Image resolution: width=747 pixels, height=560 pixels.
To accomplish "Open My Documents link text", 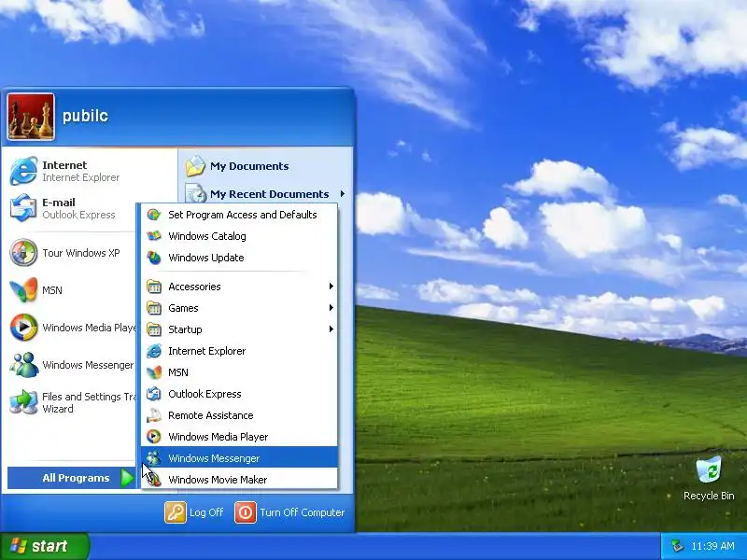I will pyautogui.click(x=249, y=166).
